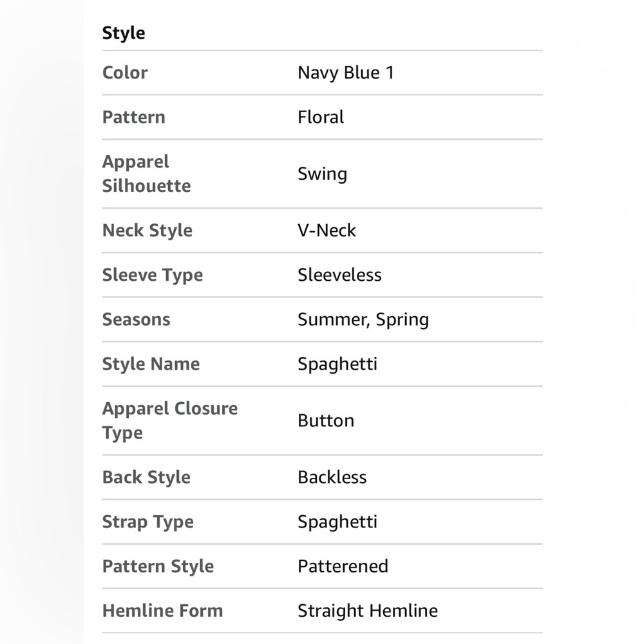Image resolution: width=644 pixels, height=644 pixels.
Task: Click the Neck Style label
Action: (147, 231)
